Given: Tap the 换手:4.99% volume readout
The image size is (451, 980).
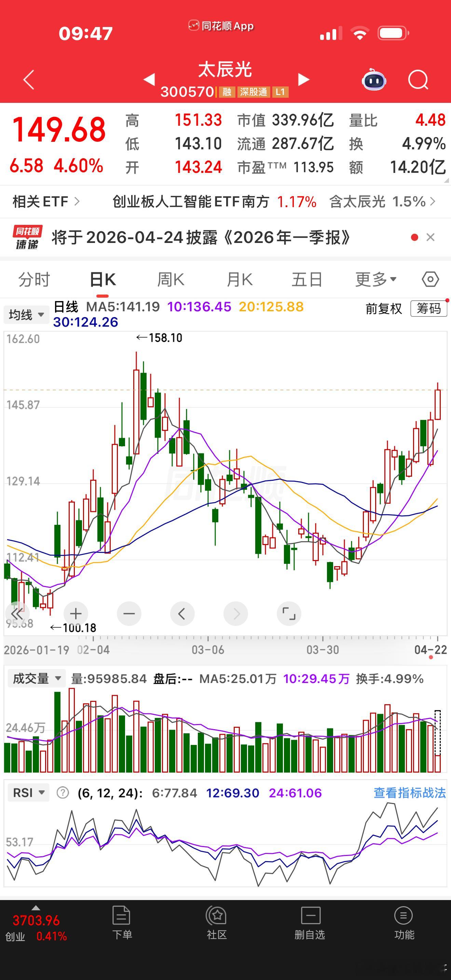Looking at the screenshot, I should pos(389,679).
